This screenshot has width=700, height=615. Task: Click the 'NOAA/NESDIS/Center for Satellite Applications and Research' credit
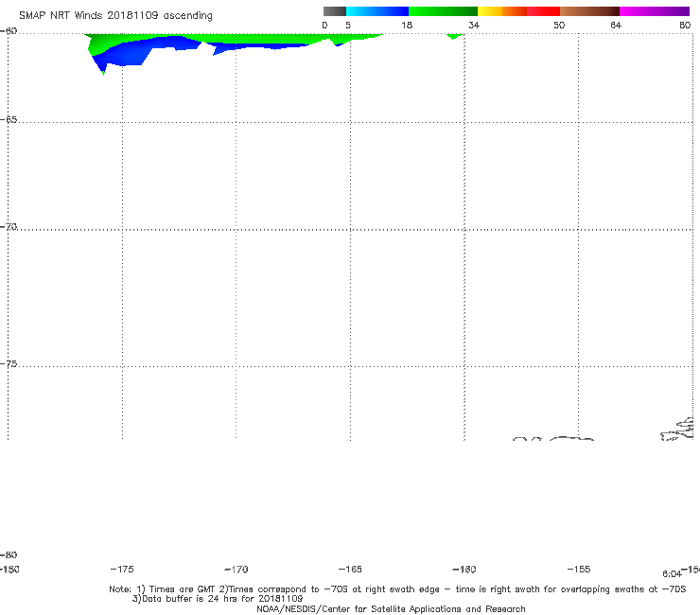391,609
